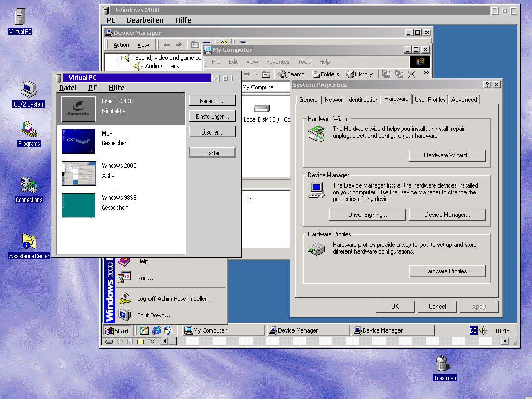This screenshot has height=399, width=532.
Task: Choose Shut Down... from the Start menu
Action: [x=153, y=315]
